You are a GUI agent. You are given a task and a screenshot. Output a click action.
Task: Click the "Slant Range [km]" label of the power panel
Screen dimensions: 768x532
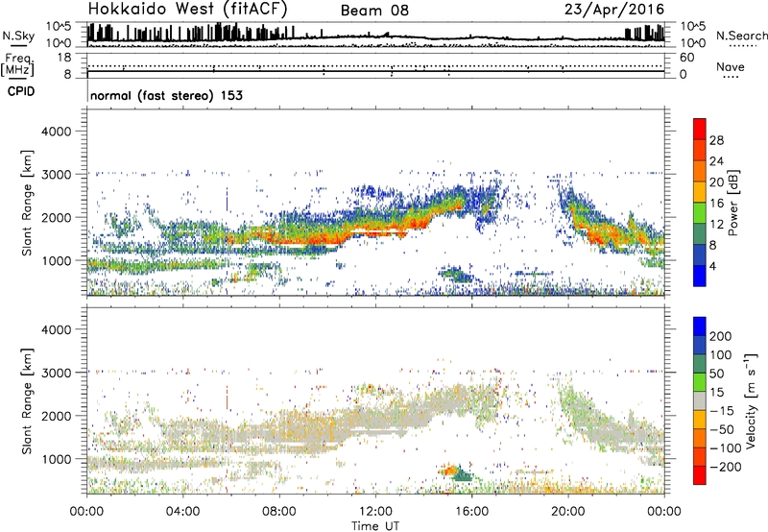[x=27, y=203]
